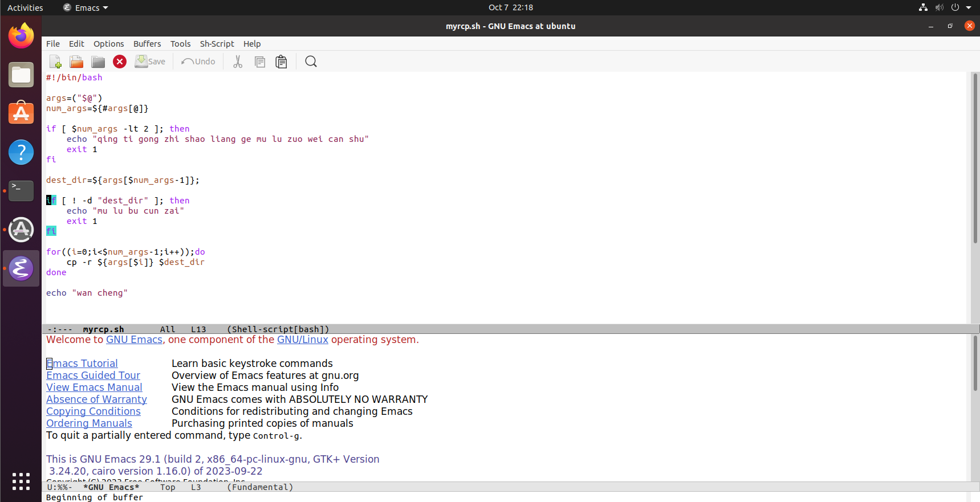Click the Copying Conditions link
980x502 pixels.
pos(93,411)
